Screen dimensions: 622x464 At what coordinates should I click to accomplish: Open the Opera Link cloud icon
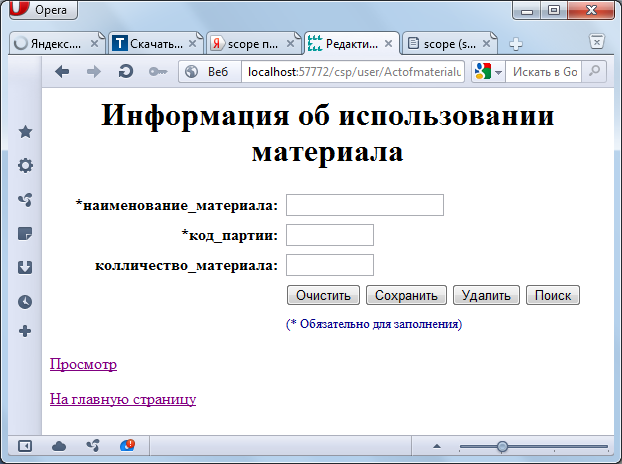(59, 446)
